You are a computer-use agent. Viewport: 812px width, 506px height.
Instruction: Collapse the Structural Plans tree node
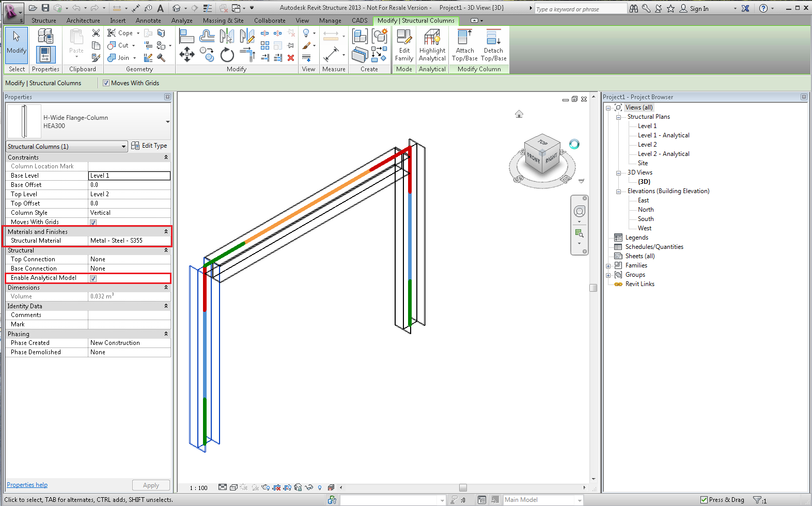[618, 117]
